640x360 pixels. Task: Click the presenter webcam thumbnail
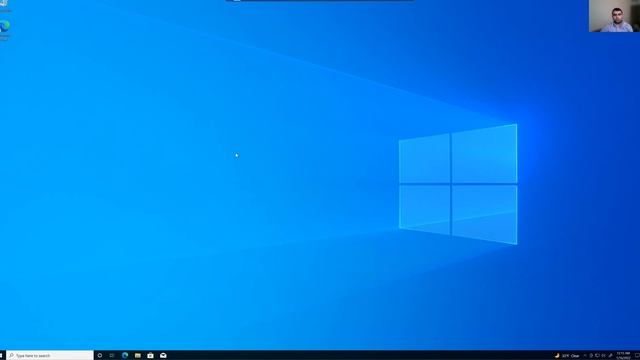[614, 16]
